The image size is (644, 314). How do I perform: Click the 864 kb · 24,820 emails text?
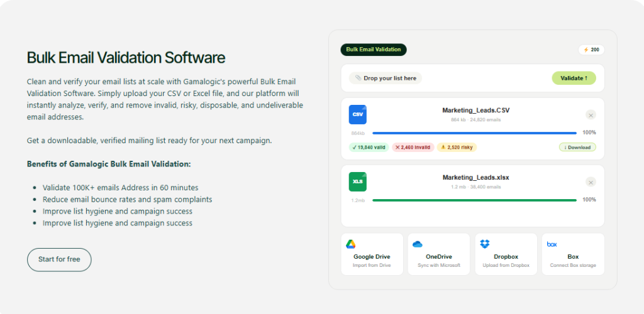coord(476,120)
